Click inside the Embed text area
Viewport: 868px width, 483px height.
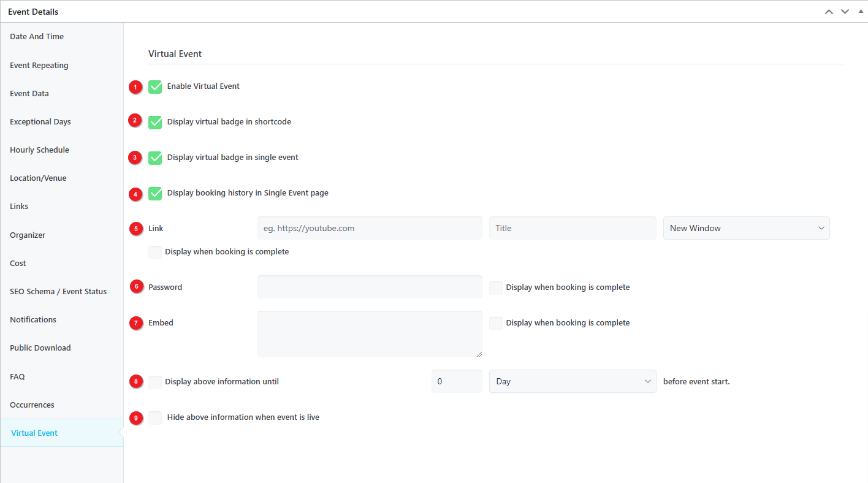(370, 333)
